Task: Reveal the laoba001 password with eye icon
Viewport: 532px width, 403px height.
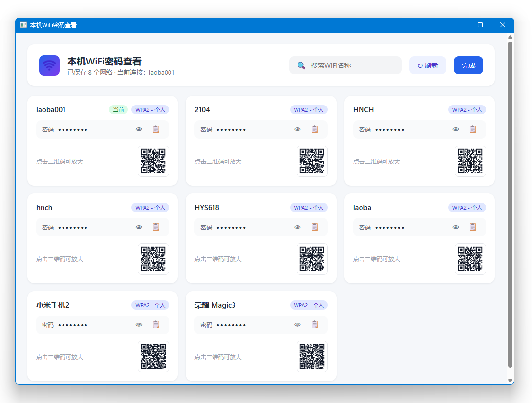Action: point(139,129)
